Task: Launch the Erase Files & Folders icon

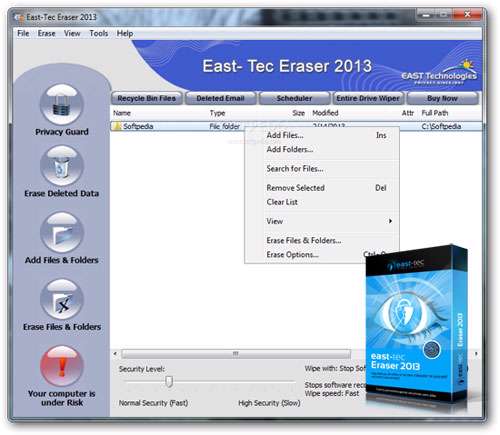Action: tap(62, 299)
